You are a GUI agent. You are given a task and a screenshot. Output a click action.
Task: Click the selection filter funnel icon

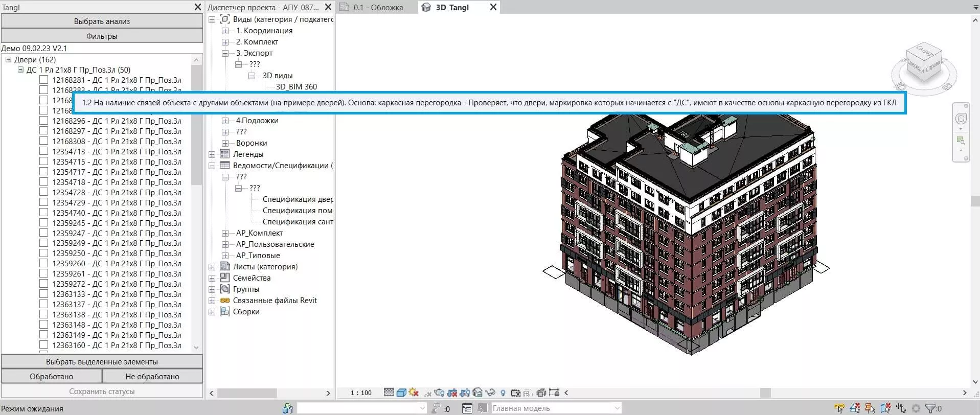[x=930, y=408]
